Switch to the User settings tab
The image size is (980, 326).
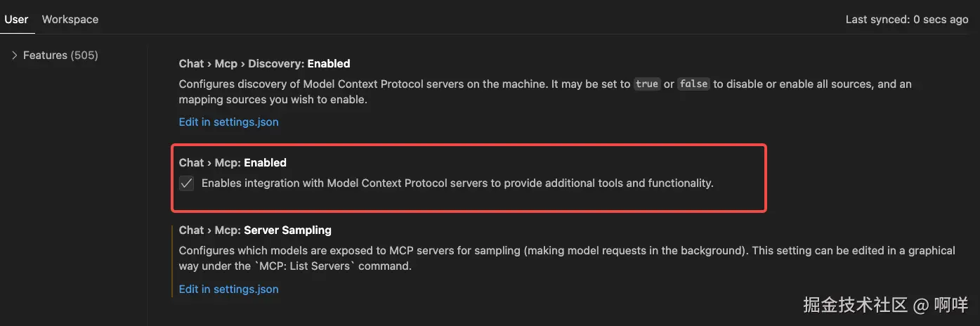tap(16, 19)
